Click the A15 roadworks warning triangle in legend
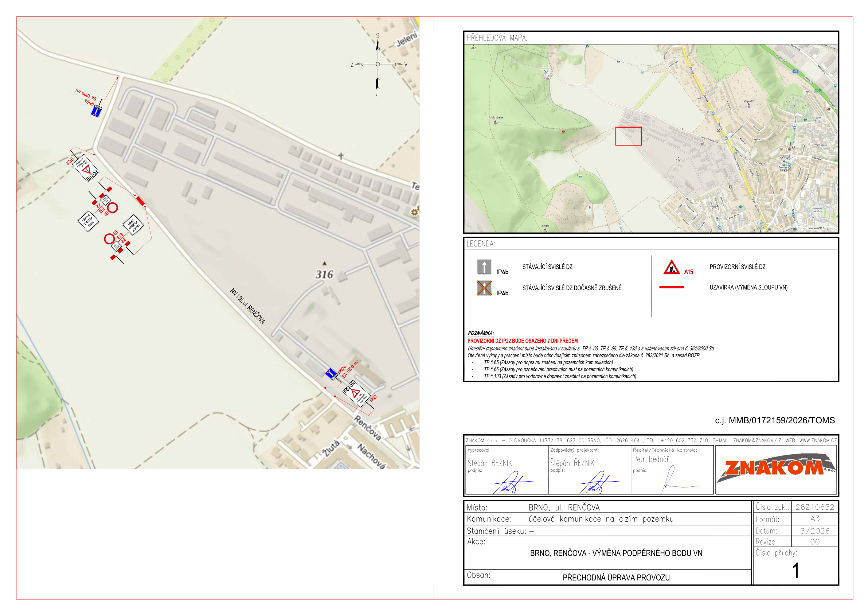The width and height of the screenshot is (868, 614). (x=672, y=267)
